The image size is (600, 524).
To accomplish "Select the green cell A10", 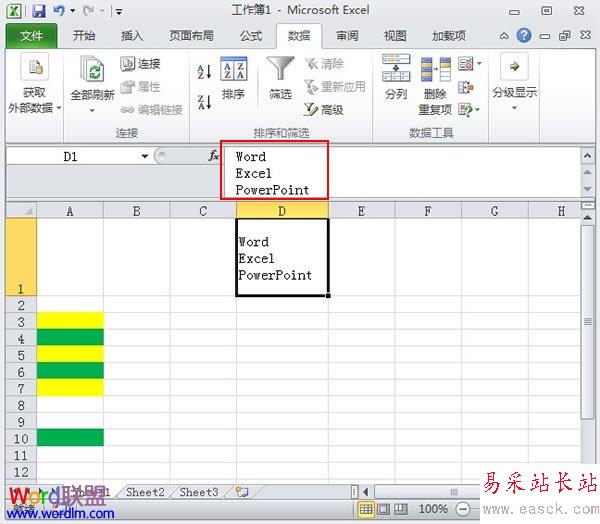I will (x=70, y=437).
